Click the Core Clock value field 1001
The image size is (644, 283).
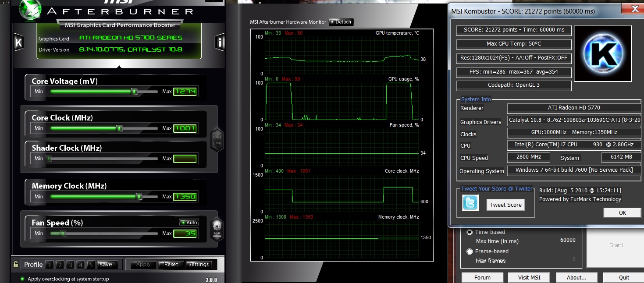point(185,128)
